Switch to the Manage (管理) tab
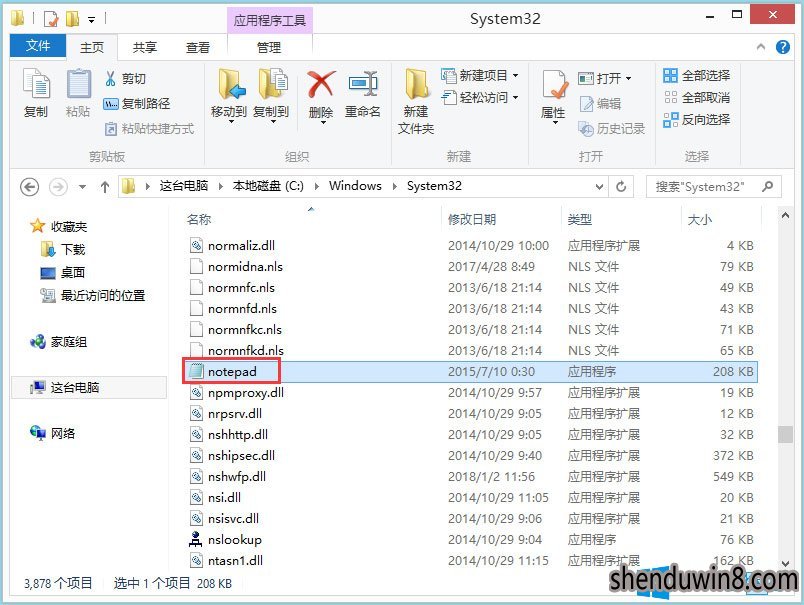Screen dimensions: 804x605 [269, 47]
